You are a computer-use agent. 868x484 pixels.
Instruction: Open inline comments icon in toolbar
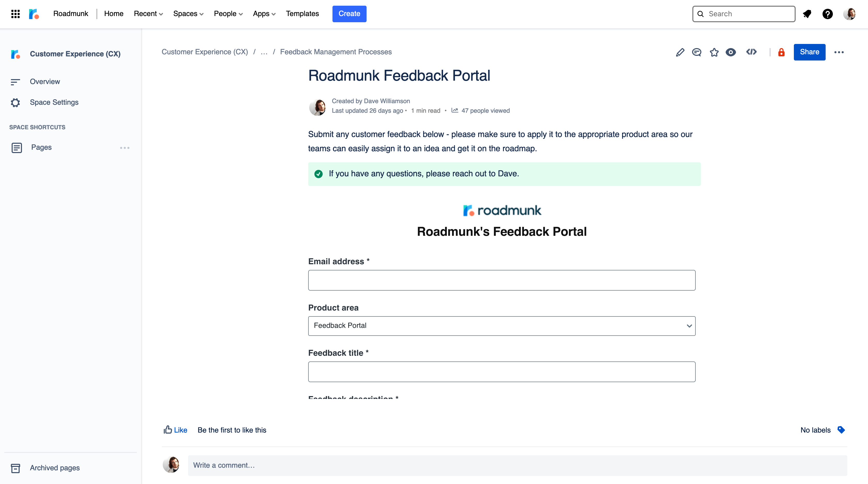tap(696, 52)
